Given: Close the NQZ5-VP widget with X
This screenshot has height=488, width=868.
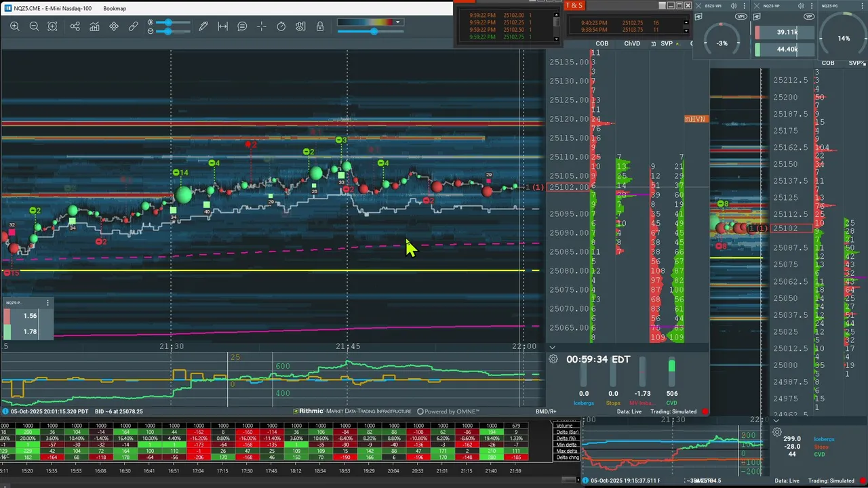Looking at the screenshot, I should point(757,6).
